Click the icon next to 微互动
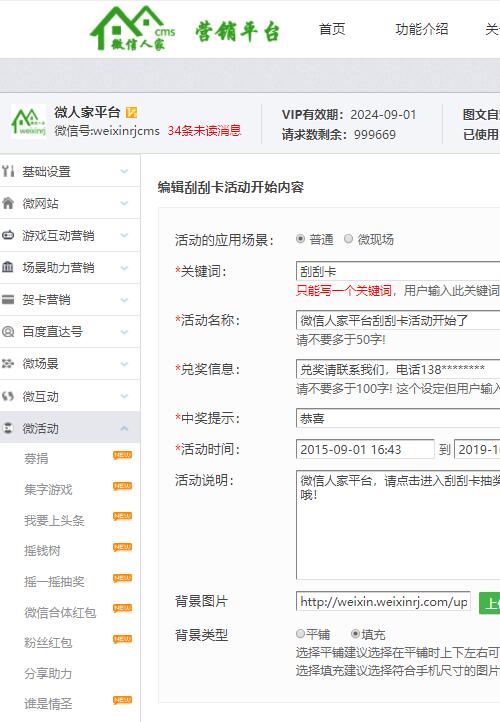 pos(8,396)
